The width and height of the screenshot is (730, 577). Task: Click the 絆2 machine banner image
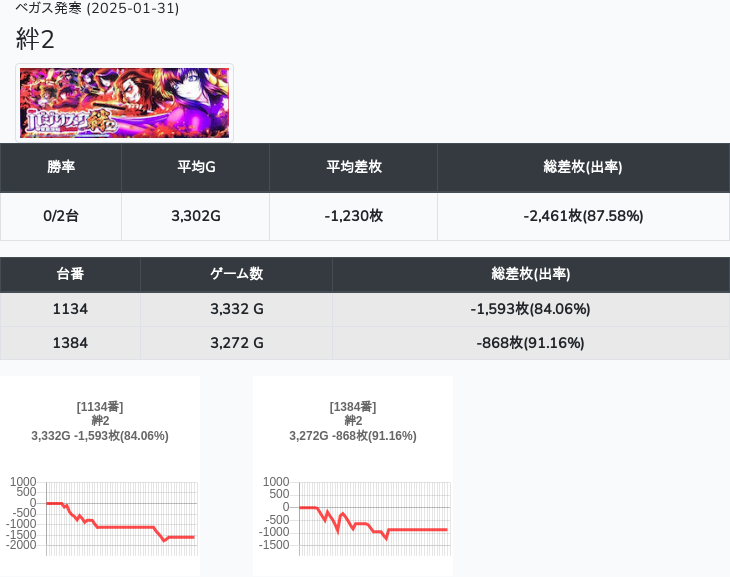[x=125, y=103]
